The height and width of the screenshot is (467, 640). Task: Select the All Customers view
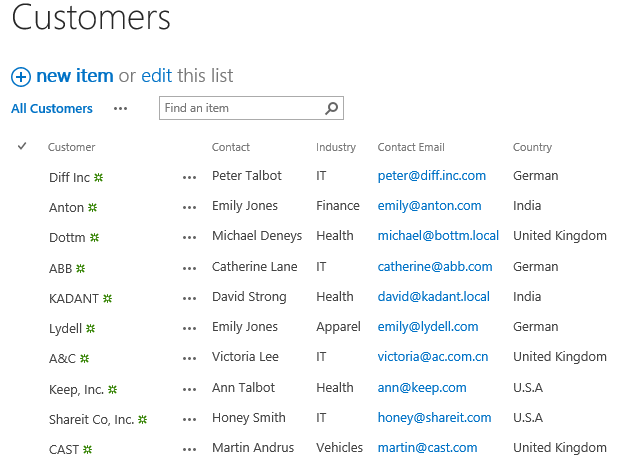(x=52, y=109)
